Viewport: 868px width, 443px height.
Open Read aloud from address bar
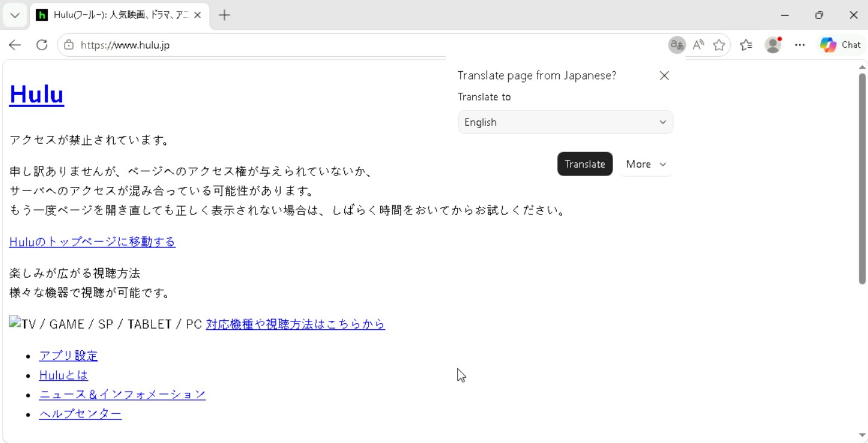698,45
